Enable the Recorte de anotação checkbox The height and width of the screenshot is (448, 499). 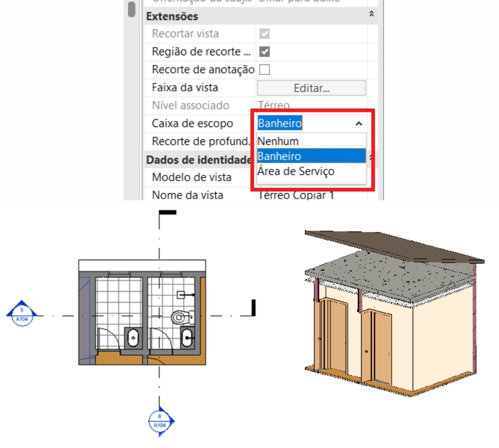(264, 69)
